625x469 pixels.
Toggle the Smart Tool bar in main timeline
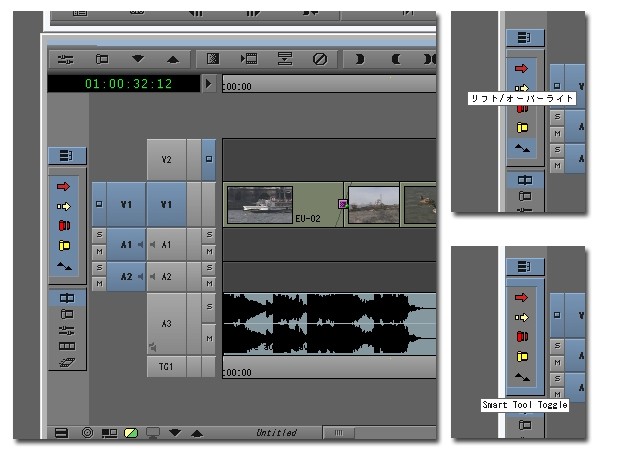(67, 155)
